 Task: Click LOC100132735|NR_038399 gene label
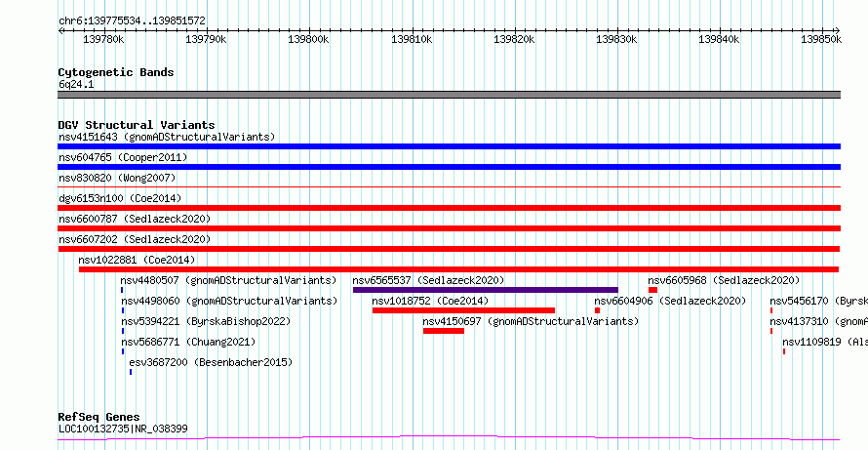pyautogui.click(x=123, y=429)
